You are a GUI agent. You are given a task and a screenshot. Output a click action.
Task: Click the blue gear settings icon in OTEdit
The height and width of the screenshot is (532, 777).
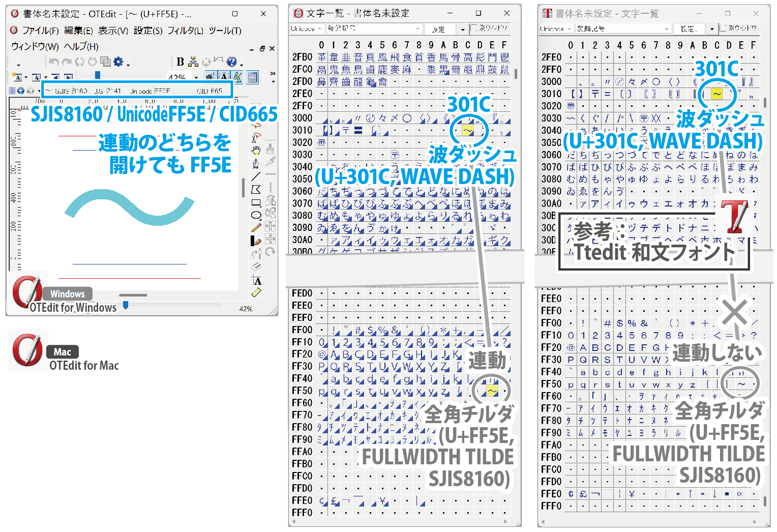[118, 62]
